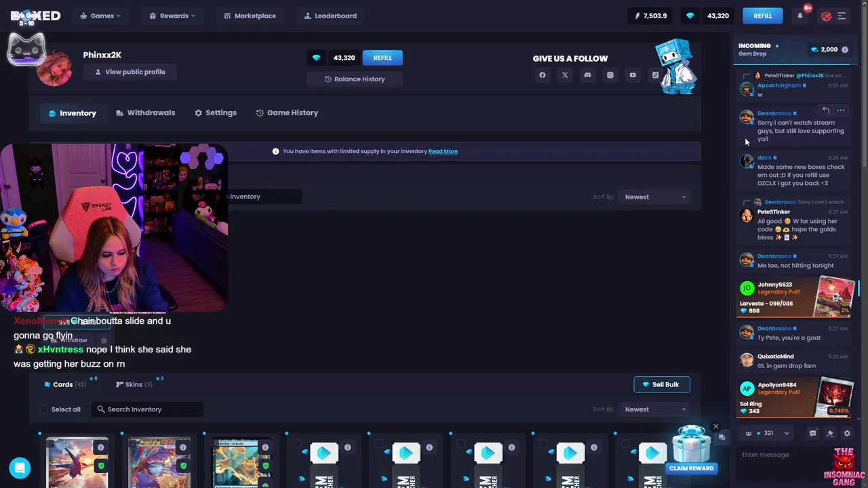Image resolution: width=868 pixels, height=488 pixels.
Task: Click the profile REFILL button
Action: click(382, 58)
